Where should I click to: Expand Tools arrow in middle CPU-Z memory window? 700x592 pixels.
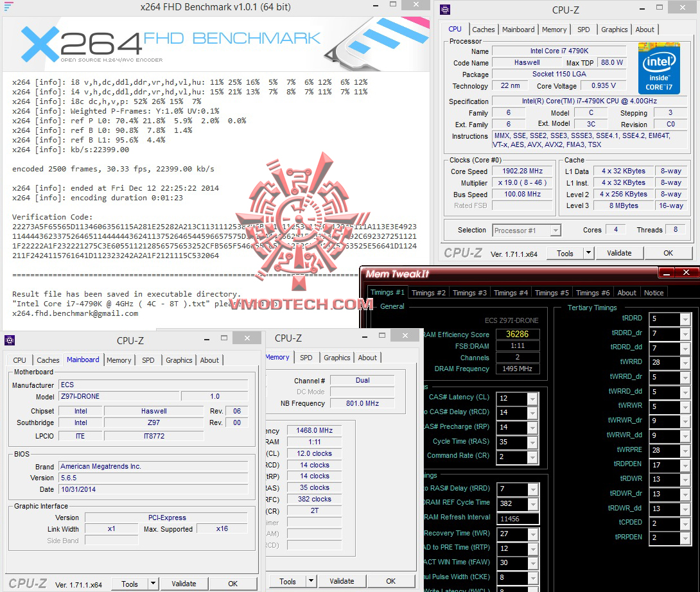(x=311, y=581)
